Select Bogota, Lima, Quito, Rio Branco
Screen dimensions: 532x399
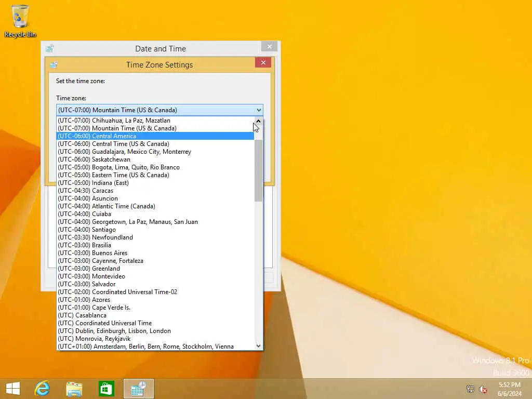pyautogui.click(x=155, y=167)
